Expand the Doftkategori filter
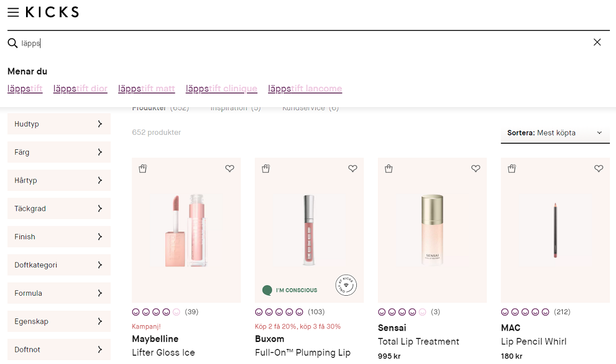 pyautogui.click(x=59, y=265)
